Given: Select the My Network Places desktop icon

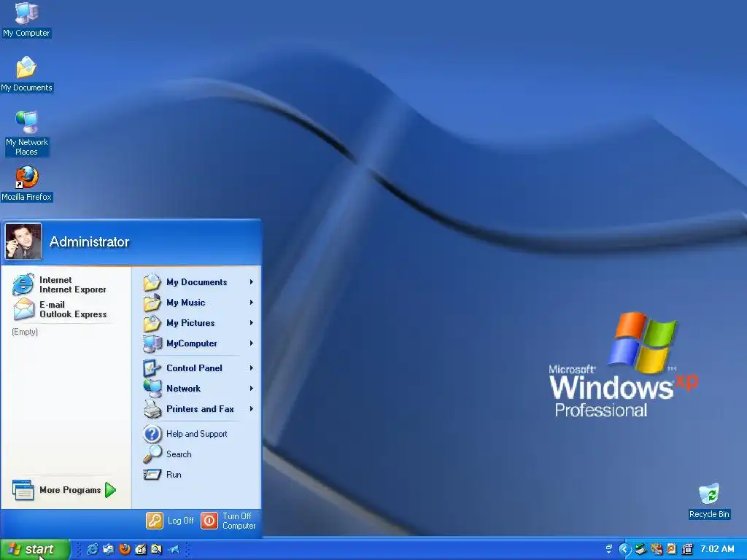Looking at the screenshot, I should pos(26,133).
